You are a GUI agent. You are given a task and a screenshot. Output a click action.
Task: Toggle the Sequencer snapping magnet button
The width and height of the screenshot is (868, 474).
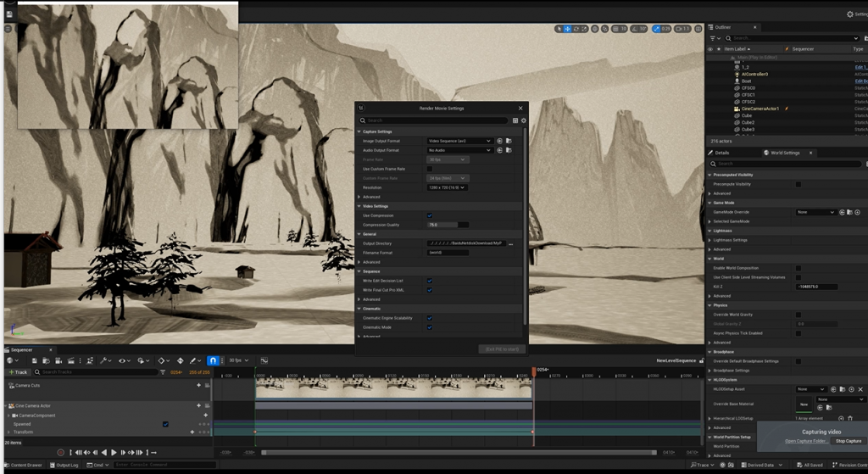tap(213, 360)
